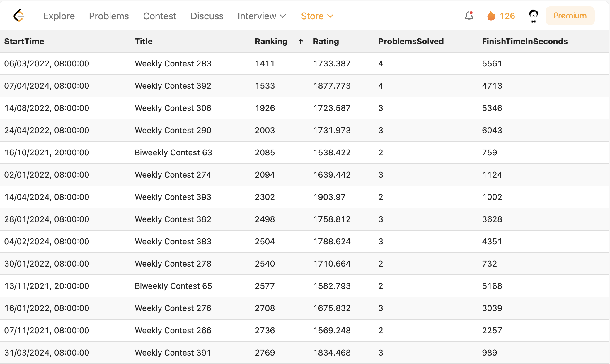This screenshot has width=610, height=364.
Task: Click rating value 1877.773
Action: 332,86
